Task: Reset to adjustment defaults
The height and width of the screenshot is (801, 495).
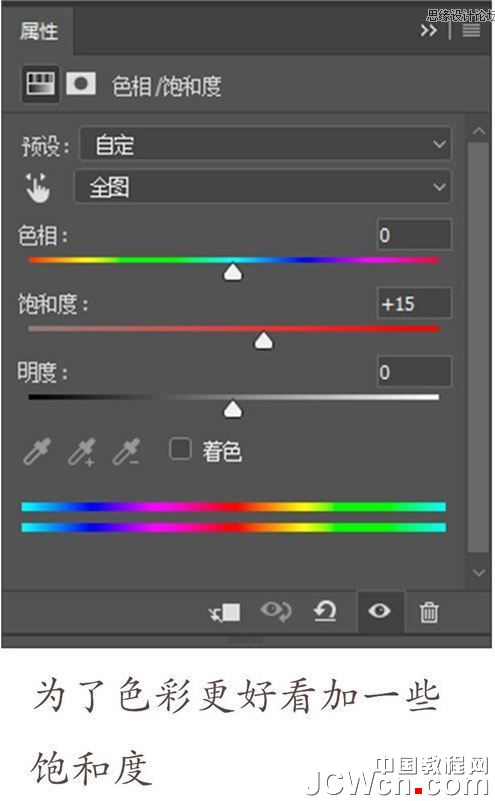Action: point(325,611)
